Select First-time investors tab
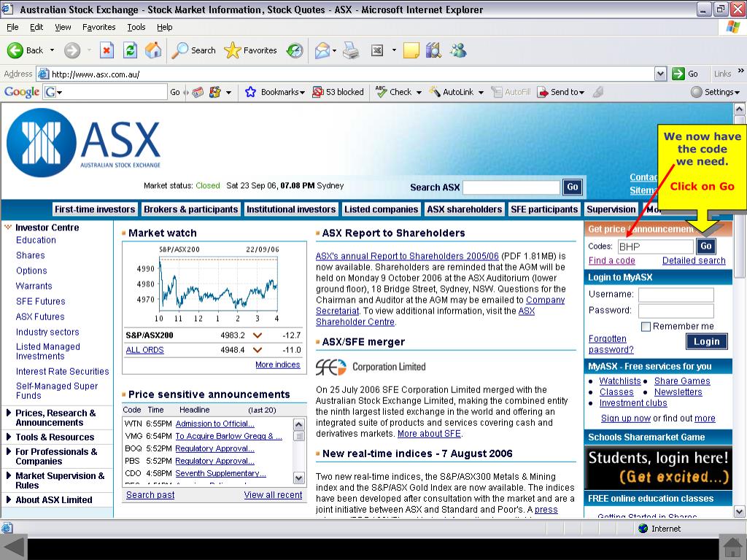The image size is (747, 560). point(95,209)
